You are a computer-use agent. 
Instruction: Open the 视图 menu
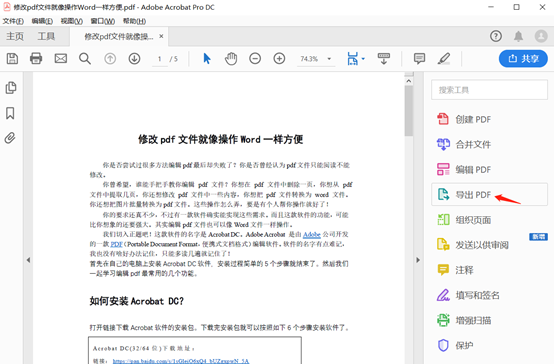pyautogui.click(x=71, y=21)
